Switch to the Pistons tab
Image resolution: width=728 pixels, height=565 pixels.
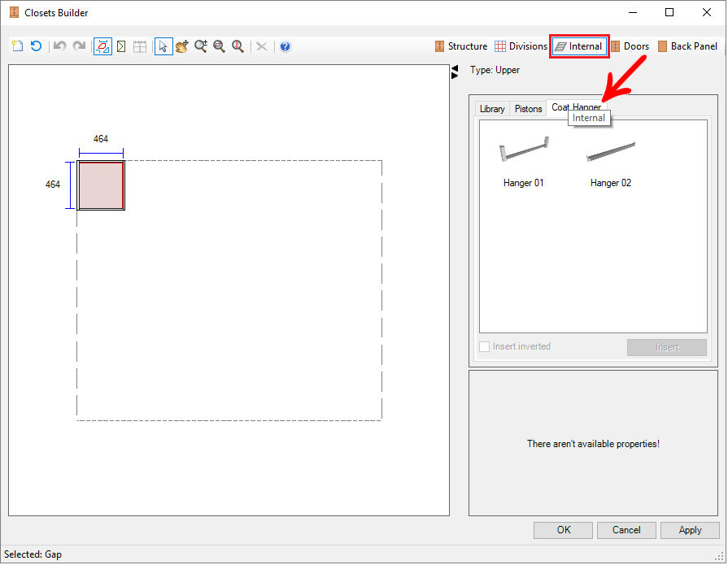[x=529, y=109]
